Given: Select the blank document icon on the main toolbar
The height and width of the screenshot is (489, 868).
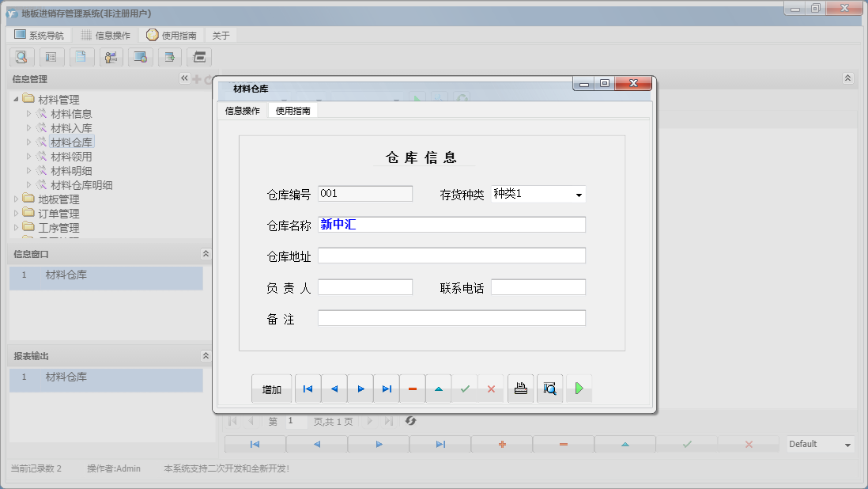Looking at the screenshot, I should (x=81, y=57).
